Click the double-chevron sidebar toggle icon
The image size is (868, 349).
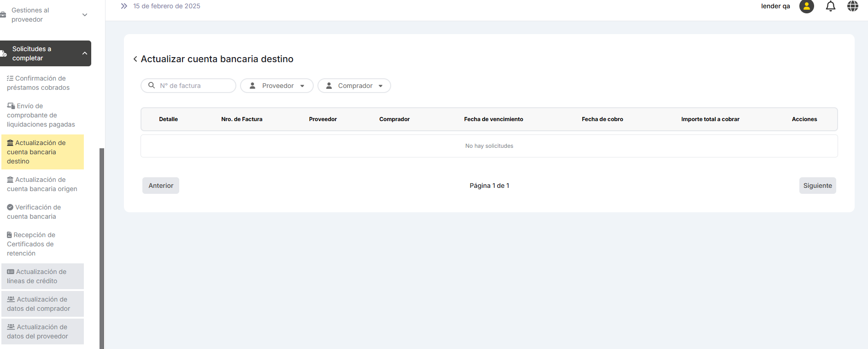click(x=124, y=6)
